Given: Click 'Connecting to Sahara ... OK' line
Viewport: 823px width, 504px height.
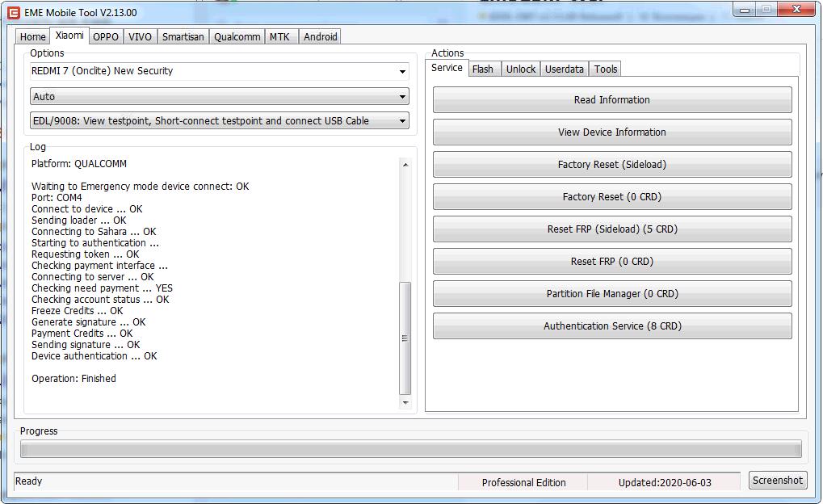Looking at the screenshot, I should [94, 232].
